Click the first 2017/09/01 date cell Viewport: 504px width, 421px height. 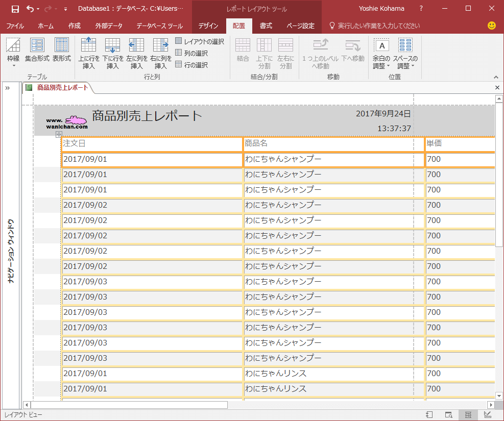(152, 159)
